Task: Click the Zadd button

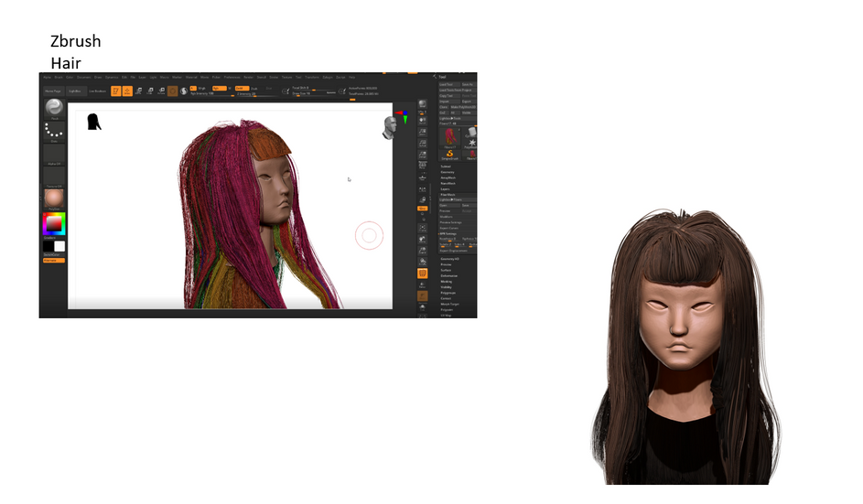Action: pos(243,88)
